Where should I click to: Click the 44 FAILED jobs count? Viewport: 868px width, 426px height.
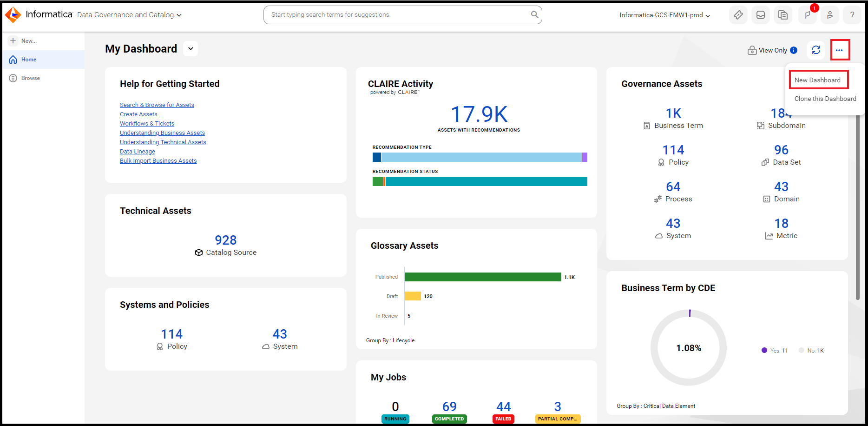503,406
